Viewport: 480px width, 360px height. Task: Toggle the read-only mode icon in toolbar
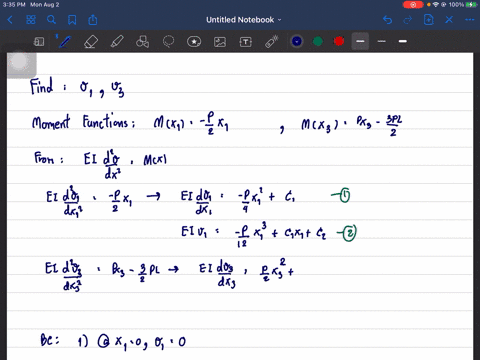pos(39,42)
